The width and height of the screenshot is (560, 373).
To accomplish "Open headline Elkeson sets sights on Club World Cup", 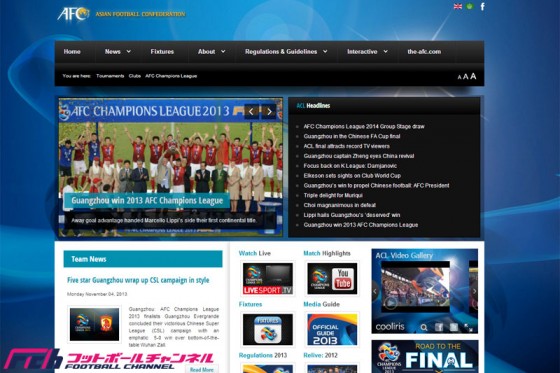I will [x=352, y=176].
